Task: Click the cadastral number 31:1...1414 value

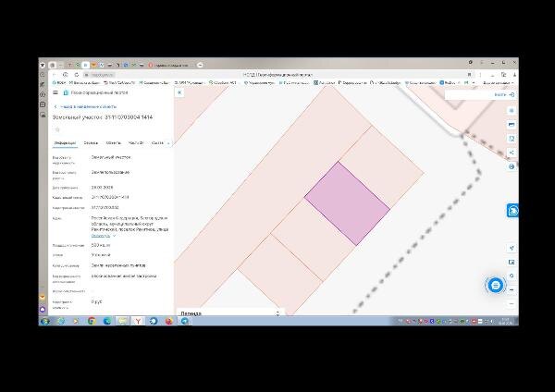Action: (110, 197)
